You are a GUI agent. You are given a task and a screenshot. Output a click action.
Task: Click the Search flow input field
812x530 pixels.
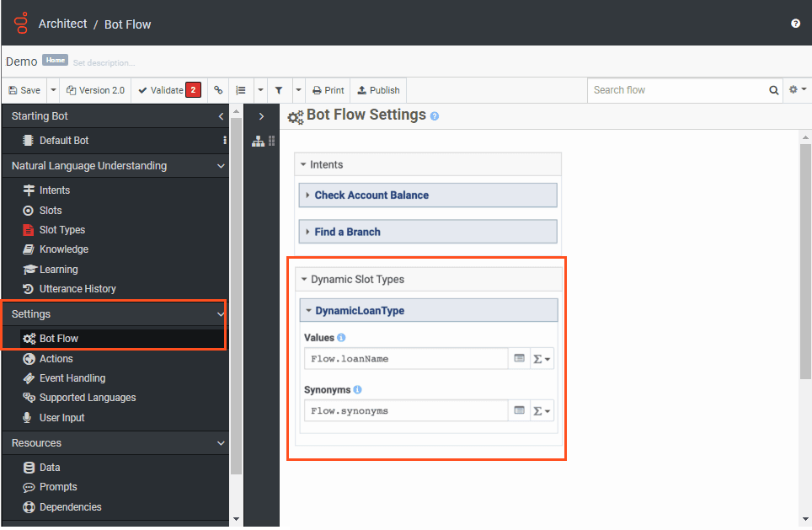[x=674, y=90]
